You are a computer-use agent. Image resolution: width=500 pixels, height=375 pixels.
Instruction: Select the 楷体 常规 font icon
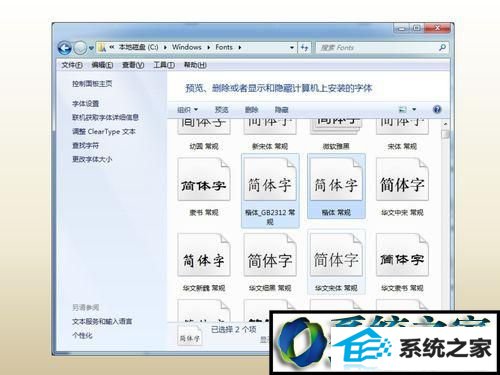tap(336, 180)
